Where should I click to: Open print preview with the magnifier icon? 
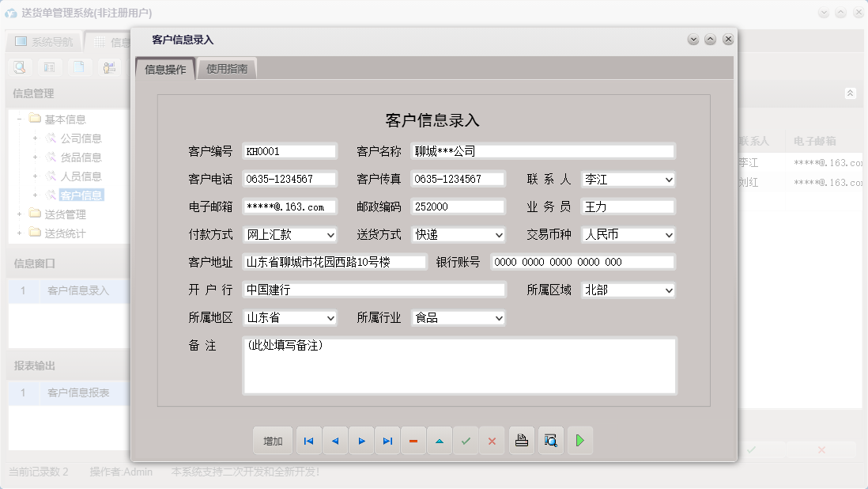pos(550,441)
